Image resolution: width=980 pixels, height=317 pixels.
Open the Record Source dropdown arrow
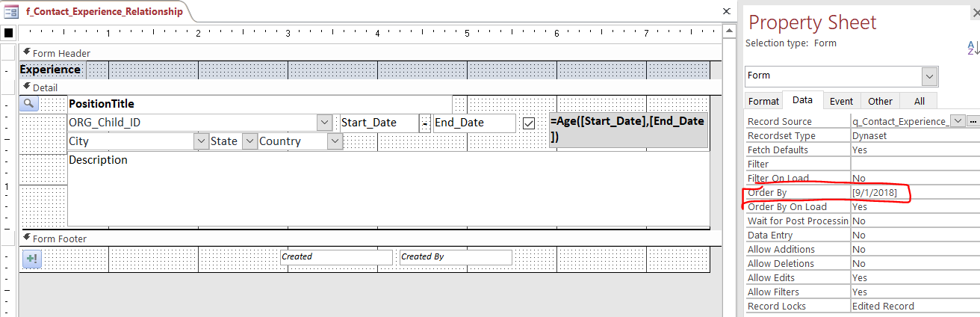958,121
